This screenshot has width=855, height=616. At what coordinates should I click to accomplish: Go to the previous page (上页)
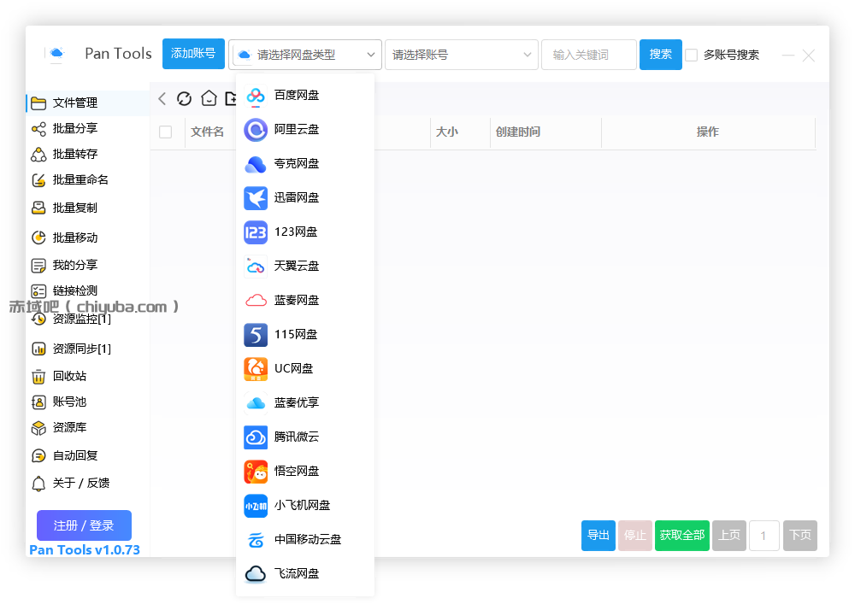(729, 536)
